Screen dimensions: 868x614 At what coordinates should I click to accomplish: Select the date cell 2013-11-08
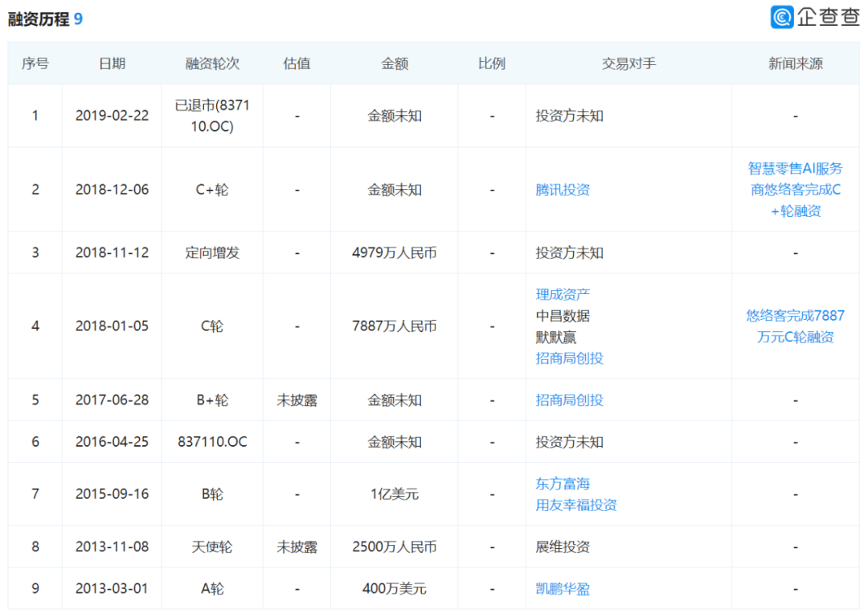click(112, 547)
